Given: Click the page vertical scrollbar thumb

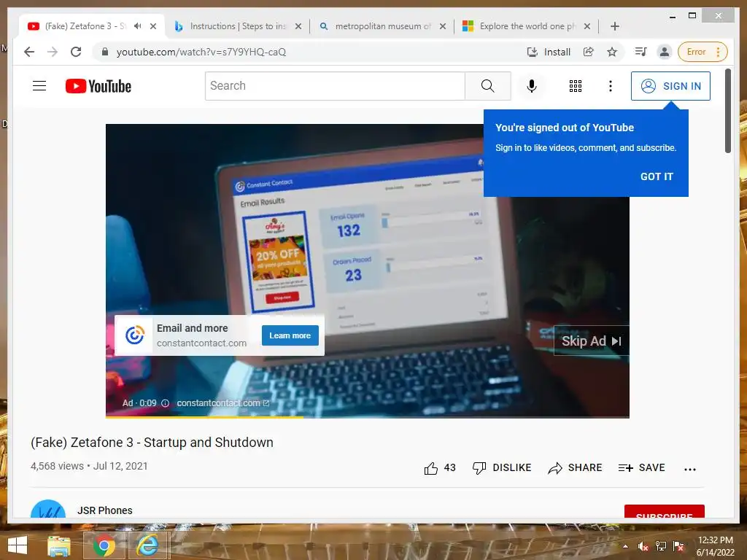Looking at the screenshot, I should coord(727,111).
